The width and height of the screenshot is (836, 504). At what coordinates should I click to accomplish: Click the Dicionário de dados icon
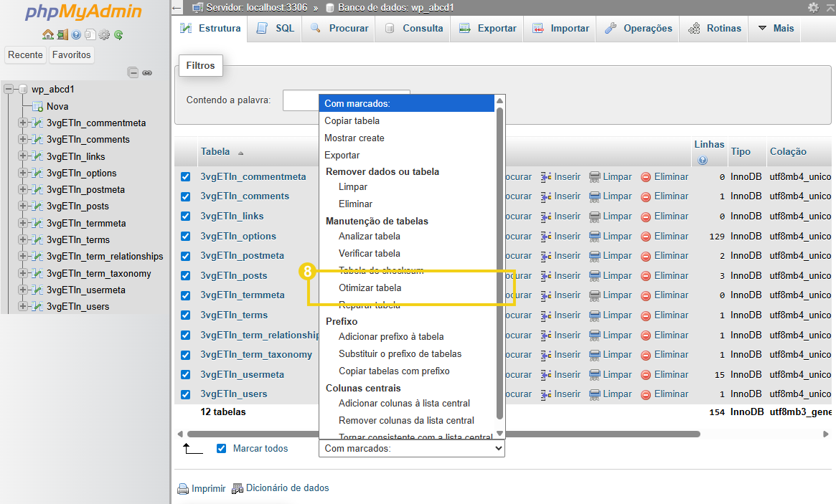[238, 488]
